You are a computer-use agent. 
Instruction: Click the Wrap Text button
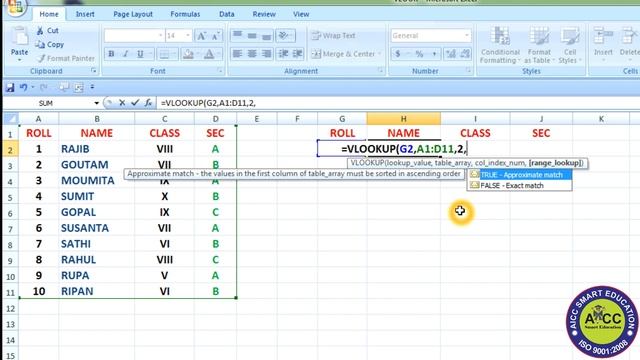pyautogui.click(x=333, y=36)
